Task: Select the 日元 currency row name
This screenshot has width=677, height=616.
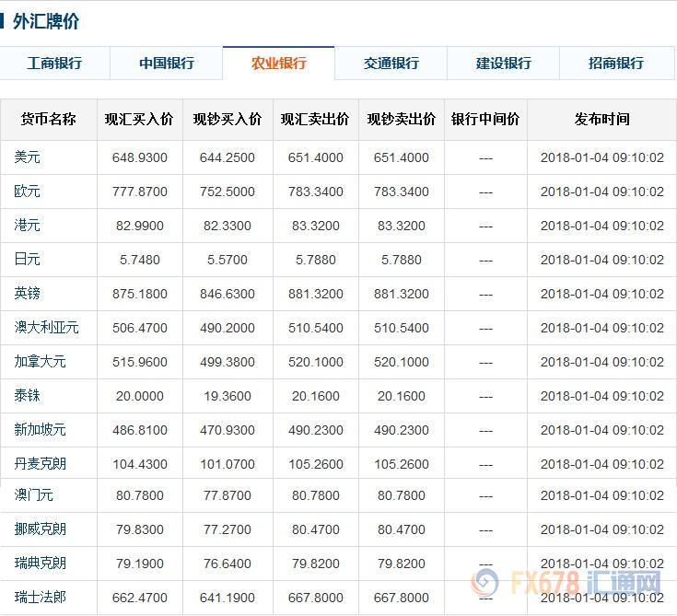Action: coord(27,260)
